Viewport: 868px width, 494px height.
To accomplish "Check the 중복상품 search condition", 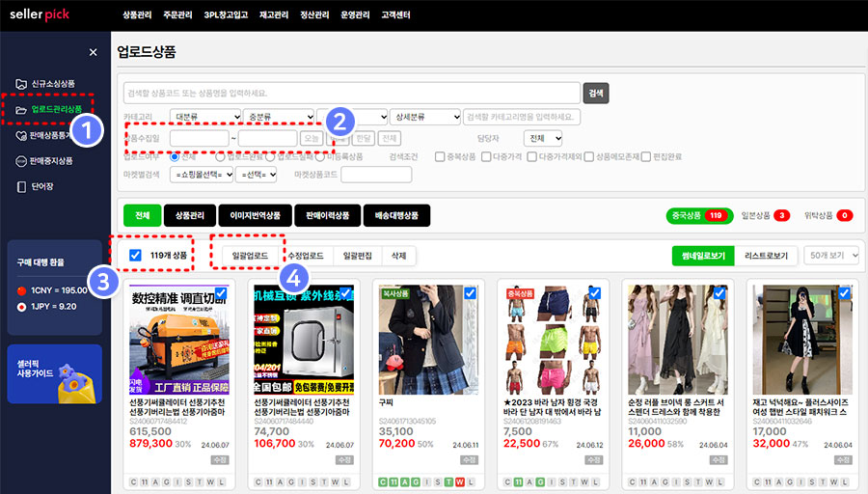I will (440, 156).
